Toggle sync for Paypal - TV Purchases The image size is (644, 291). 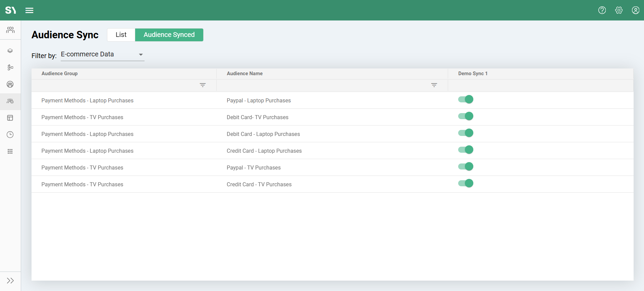(x=466, y=166)
